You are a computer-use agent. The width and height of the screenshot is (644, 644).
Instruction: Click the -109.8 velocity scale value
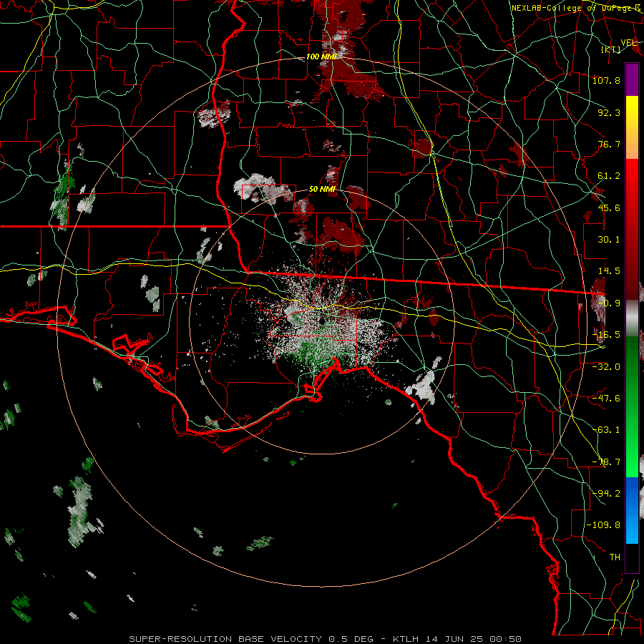coord(603,525)
